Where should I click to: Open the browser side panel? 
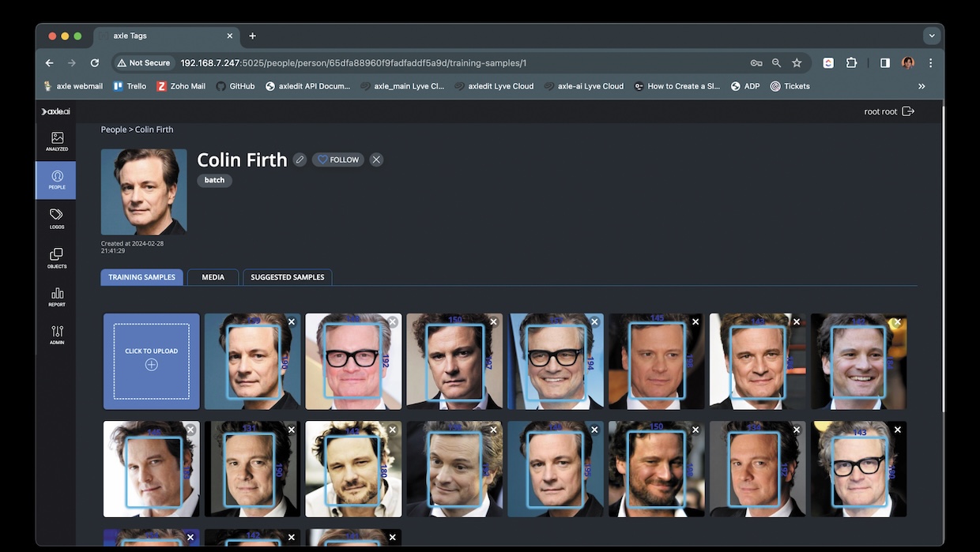(x=885, y=63)
